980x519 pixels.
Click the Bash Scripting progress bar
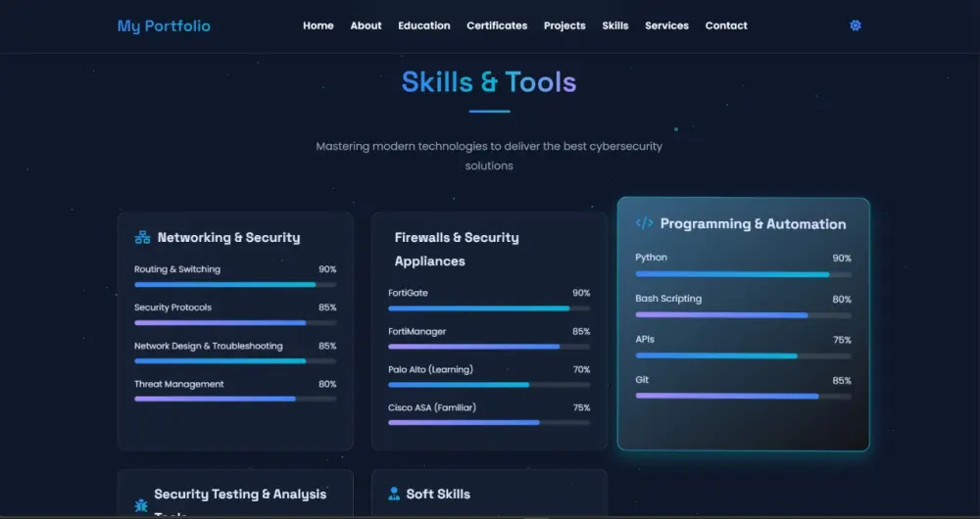click(x=743, y=315)
